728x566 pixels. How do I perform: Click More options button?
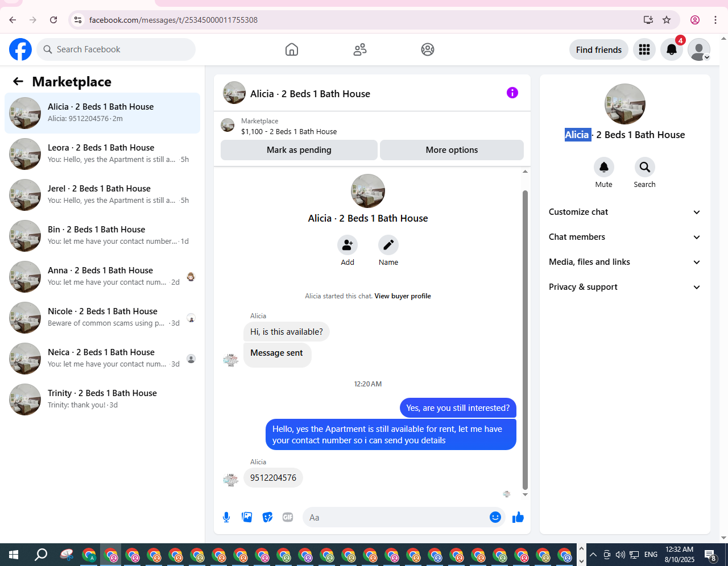tap(452, 150)
